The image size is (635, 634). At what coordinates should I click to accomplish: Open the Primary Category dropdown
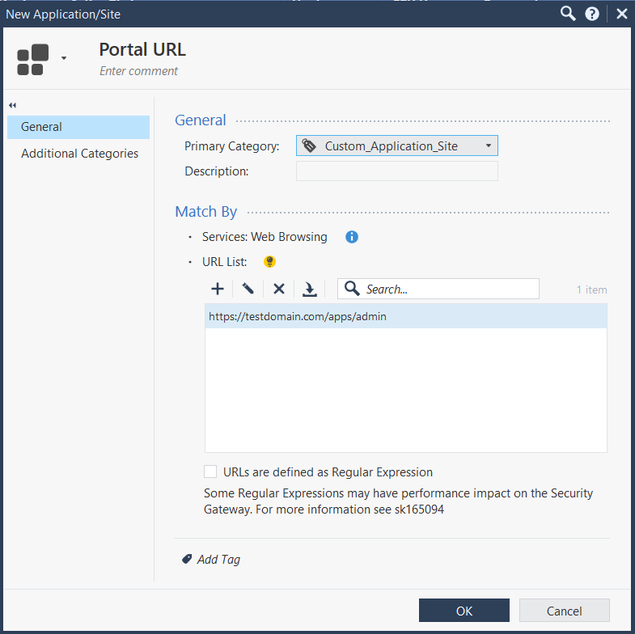click(397, 146)
